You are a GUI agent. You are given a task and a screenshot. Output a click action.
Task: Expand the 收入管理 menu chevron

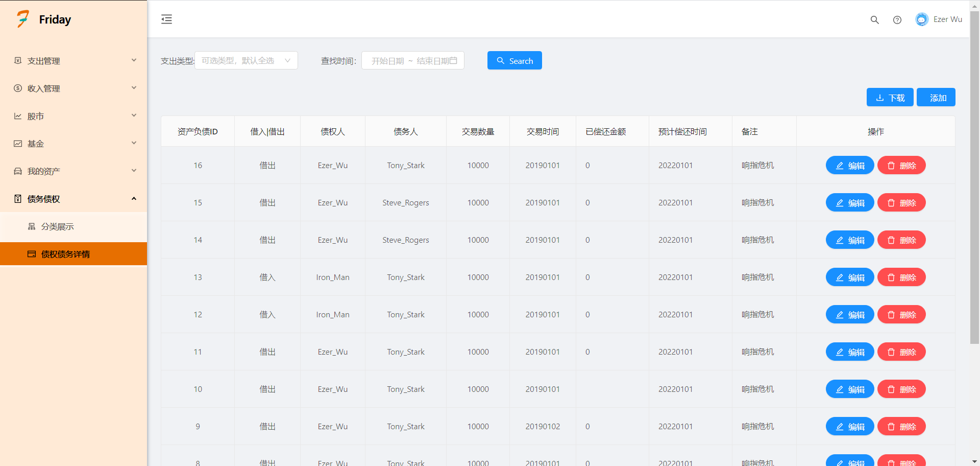click(x=134, y=88)
